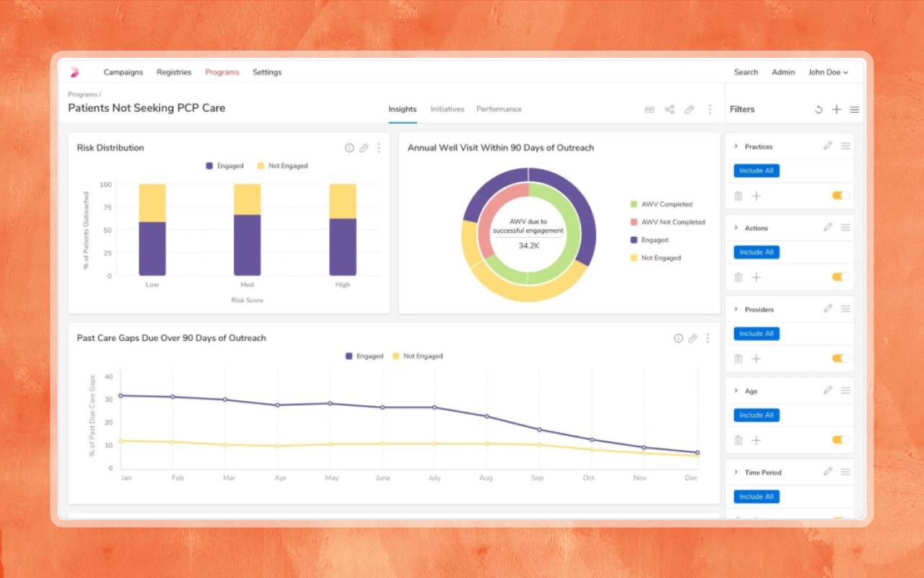Open the Filters hamburger menu icon
The height and width of the screenshot is (578, 924).
(x=854, y=110)
